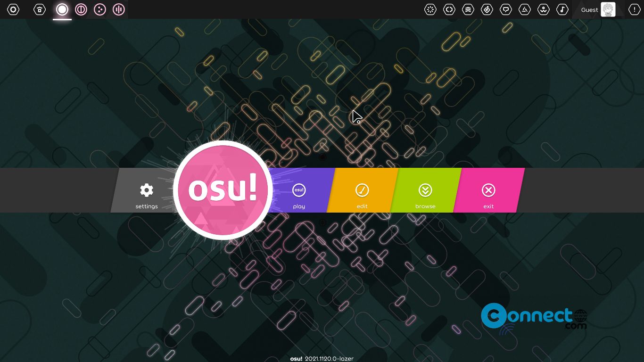This screenshot has width=644, height=362.
Task: Switch to the mania ruleset mode
Action: coord(119,9)
